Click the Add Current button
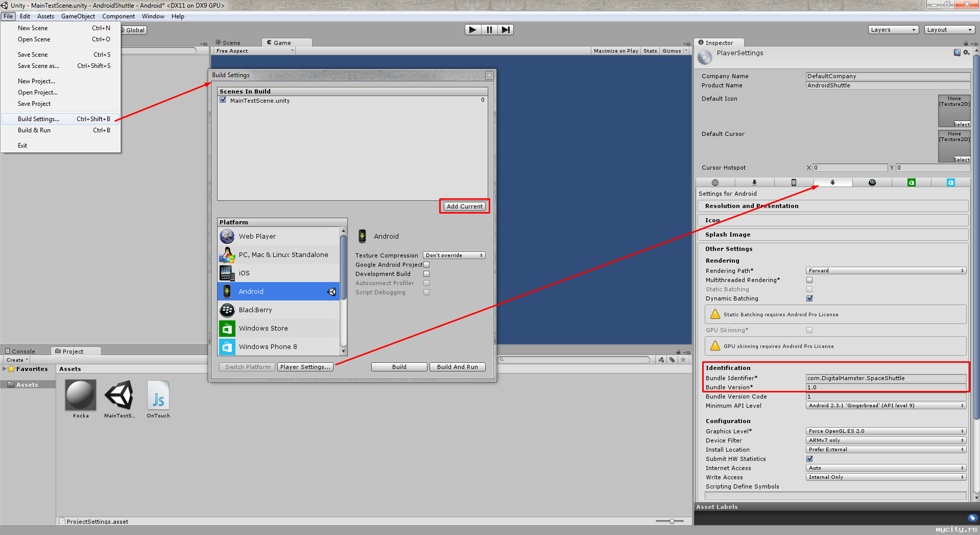Viewport: 980px width, 535px height. click(465, 206)
